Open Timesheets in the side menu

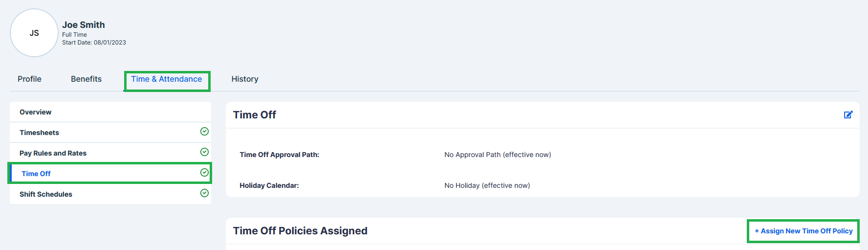pos(110,133)
